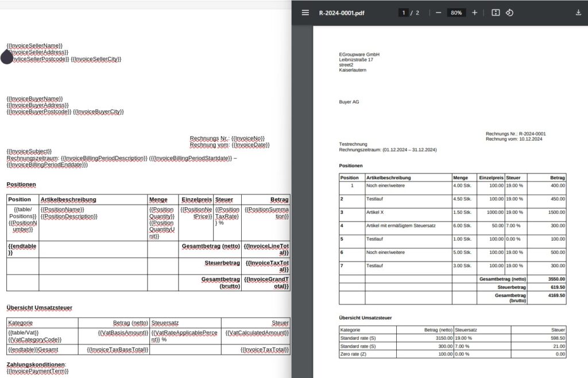The image size is (588, 378).
Task: Select the Buyer AG text in the PDF
Action: [x=349, y=101]
